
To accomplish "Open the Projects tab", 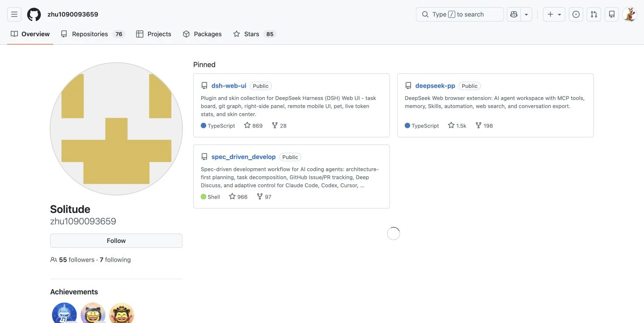I will click(x=153, y=34).
